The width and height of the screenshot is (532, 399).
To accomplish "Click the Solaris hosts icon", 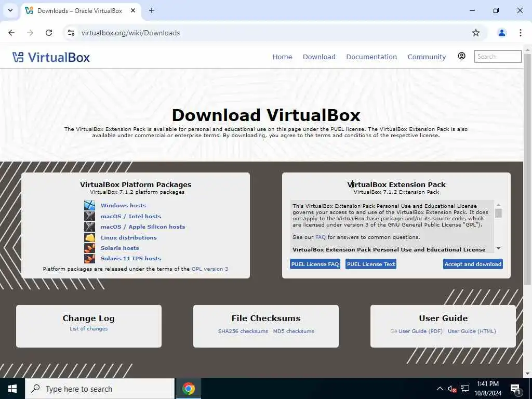I will point(89,248).
